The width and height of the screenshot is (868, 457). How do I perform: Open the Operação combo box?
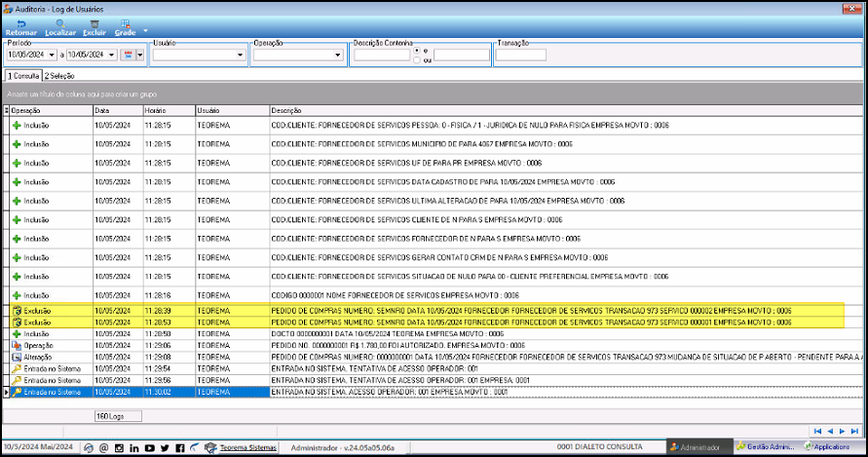coord(298,55)
